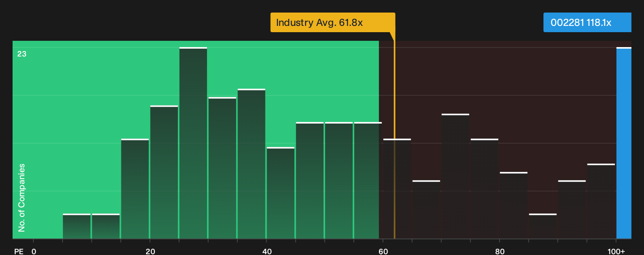Image resolution: width=644 pixels, height=255 pixels.
Task: Select the tallest green-region histogram bar
Action: [x=193, y=143]
